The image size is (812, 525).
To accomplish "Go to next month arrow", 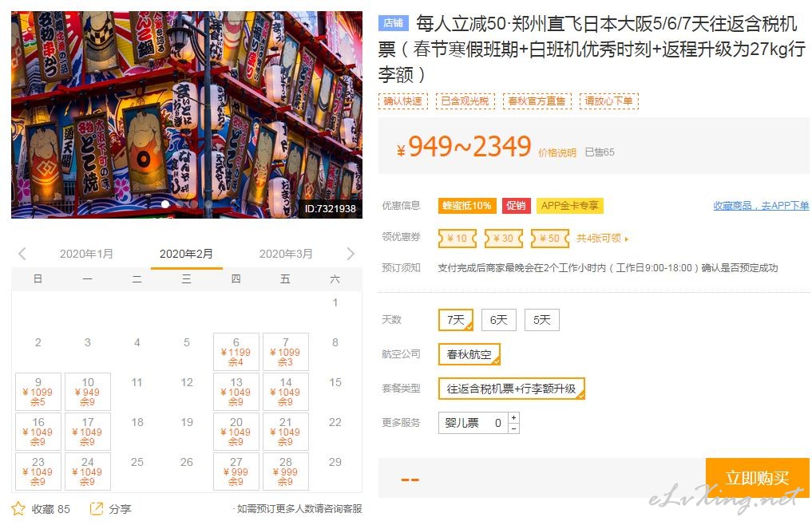I will 351,254.
